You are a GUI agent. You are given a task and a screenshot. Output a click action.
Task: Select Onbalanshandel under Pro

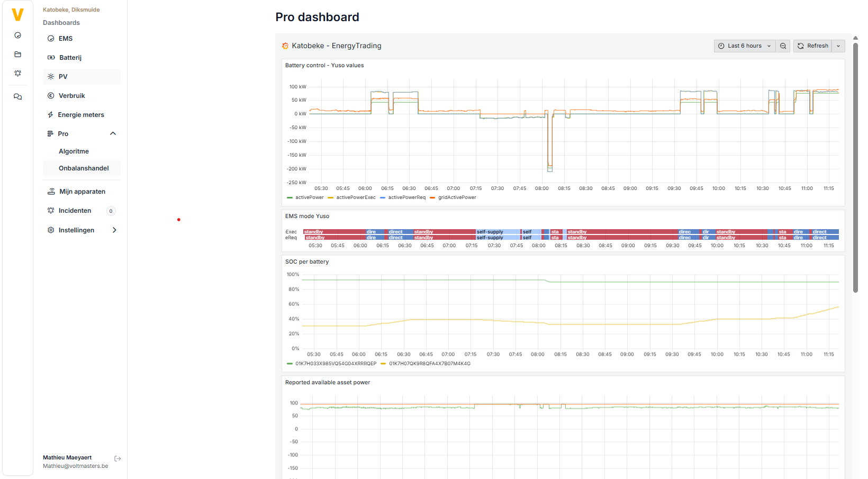coord(84,168)
